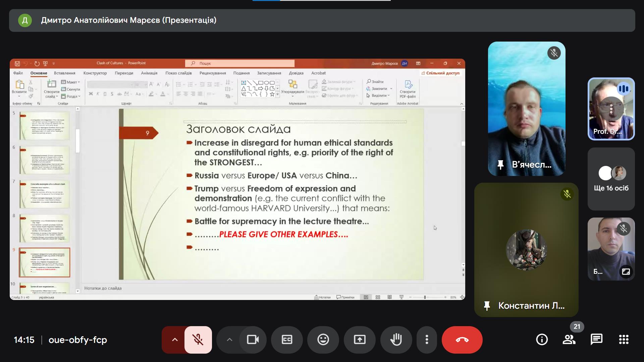Click the more options dots on Prof. Dr tile
This screenshot has width=644, height=362.
(x=611, y=109)
